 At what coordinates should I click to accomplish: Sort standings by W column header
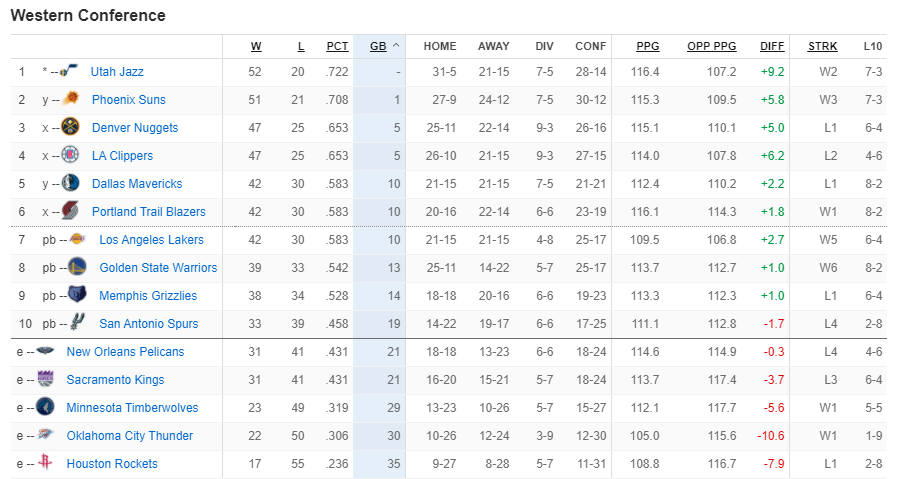coord(256,46)
